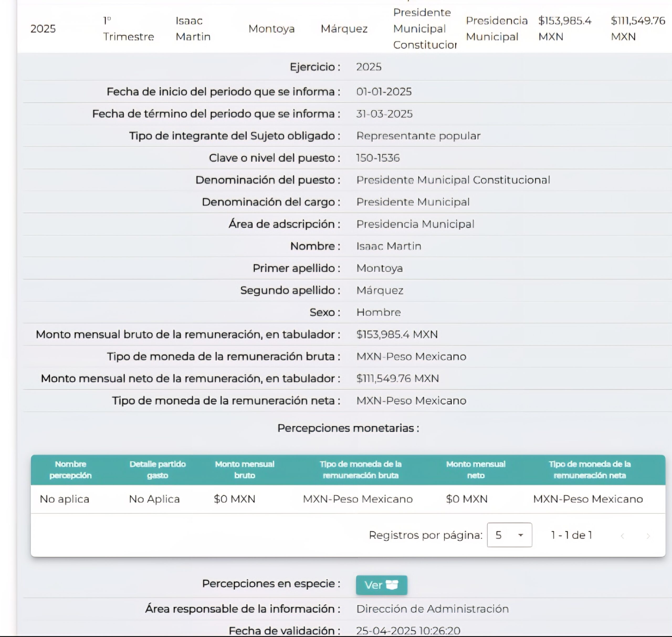Open the Registros por página dropdown
Screen dimensions: 672x637
tap(509, 535)
